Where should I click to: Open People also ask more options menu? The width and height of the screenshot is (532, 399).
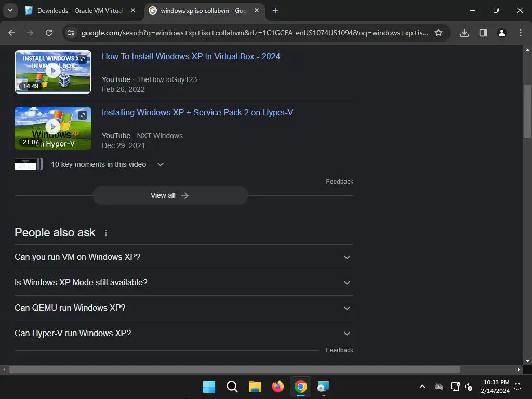pos(106,233)
